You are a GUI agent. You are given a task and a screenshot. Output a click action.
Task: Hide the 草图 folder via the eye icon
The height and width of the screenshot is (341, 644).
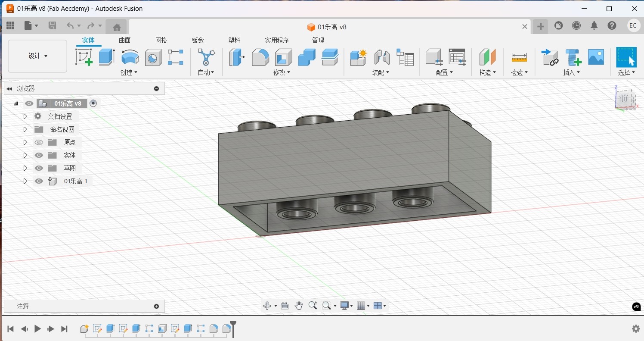pyautogui.click(x=39, y=168)
